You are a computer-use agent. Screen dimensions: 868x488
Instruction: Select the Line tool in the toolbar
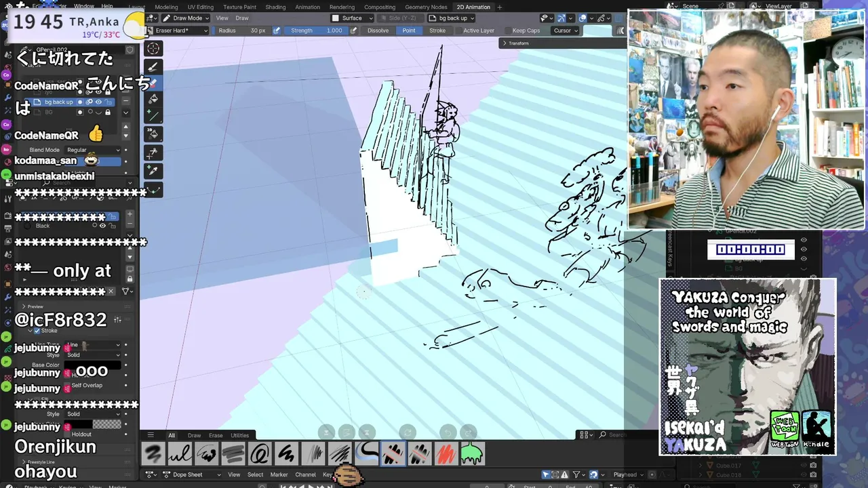(153, 117)
